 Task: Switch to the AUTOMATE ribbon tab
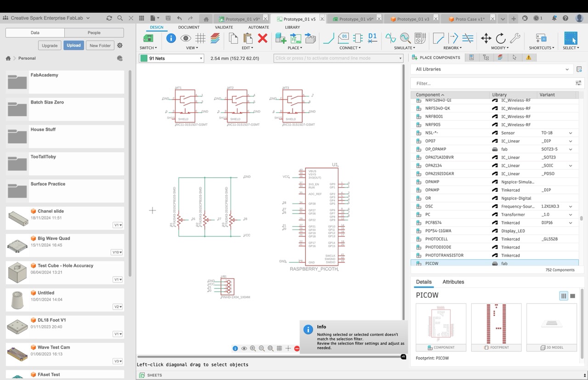pyautogui.click(x=259, y=27)
